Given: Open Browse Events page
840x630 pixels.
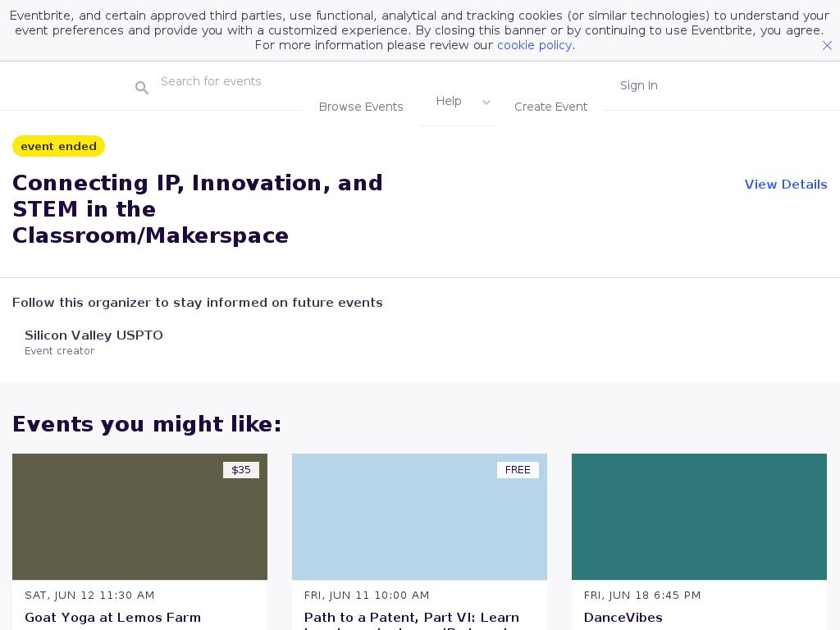Looking at the screenshot, I should point(361,107).
